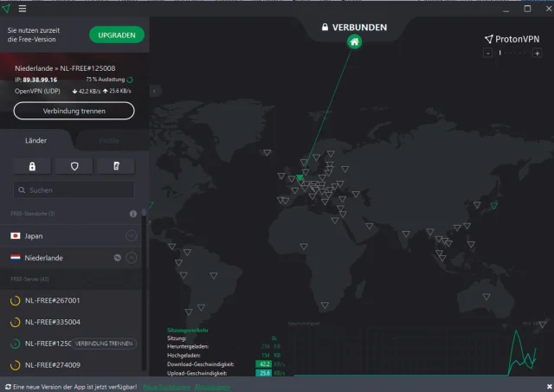Click the Upload-Geschwindigkeit value 25.6
This screenshot has height=392, width=554.
263,373
